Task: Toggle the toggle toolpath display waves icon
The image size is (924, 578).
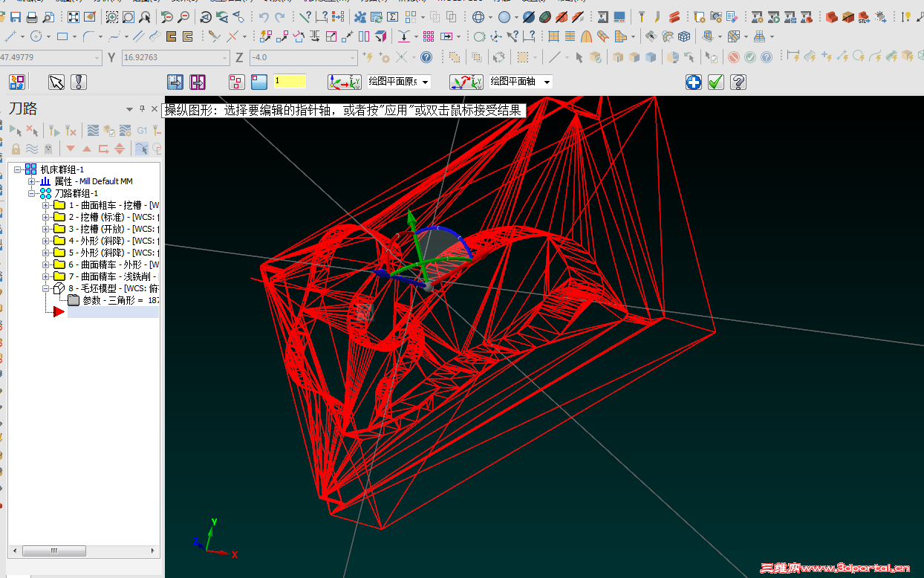Action: point(32,149)
